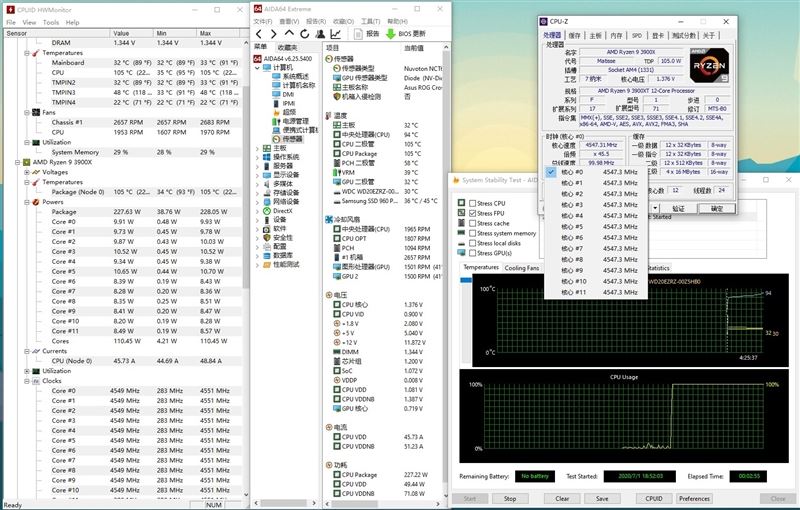Click AIDA64 up-level arrow icon
800x510 pixels.
(289, 34)
